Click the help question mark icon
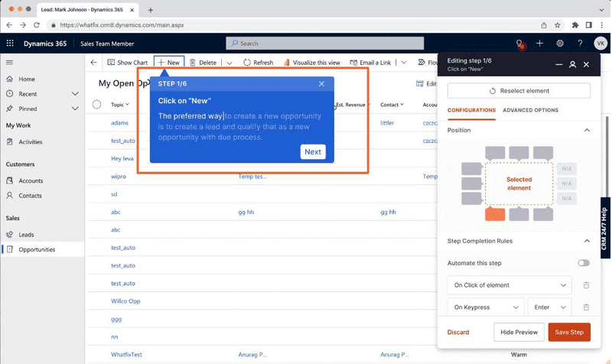Viewport: 612px width, 364px height. point(580,44)
